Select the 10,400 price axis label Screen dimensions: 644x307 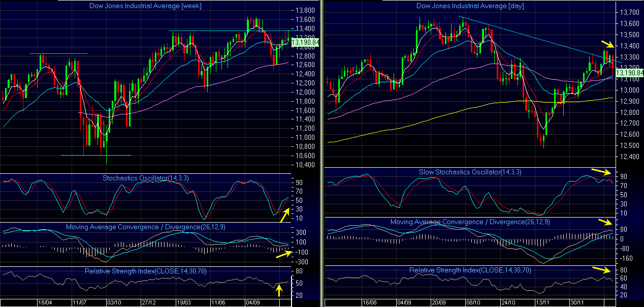point(304,165)
